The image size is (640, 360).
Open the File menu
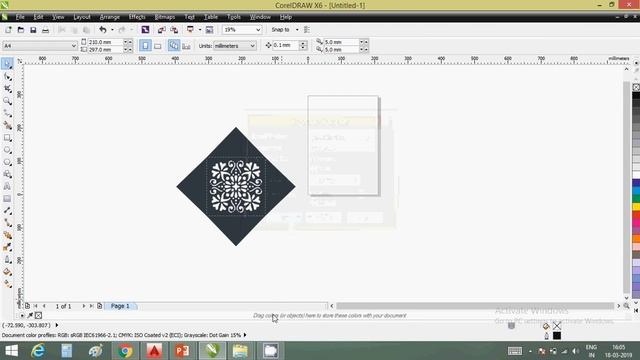[x=20, y=17]
